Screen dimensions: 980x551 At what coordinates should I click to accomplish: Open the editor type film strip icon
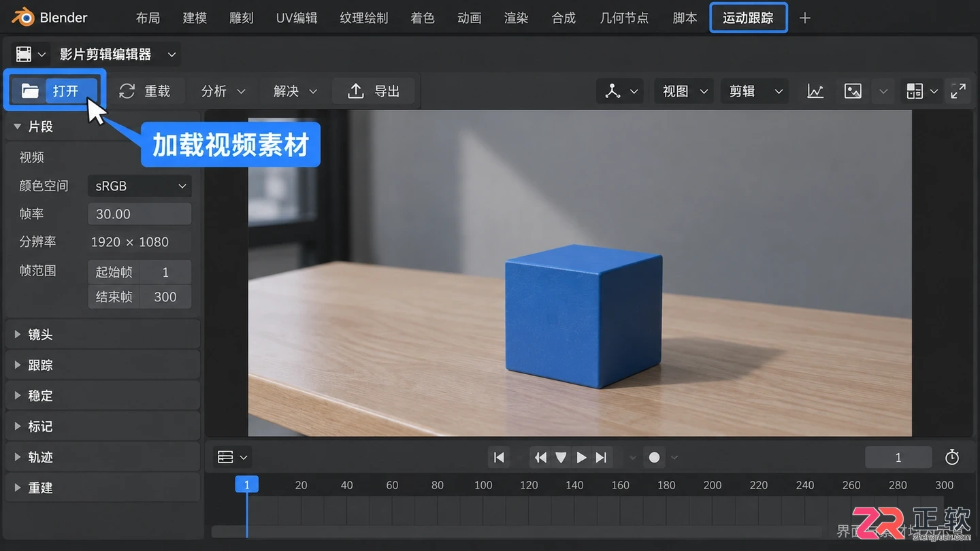[31, 54]
